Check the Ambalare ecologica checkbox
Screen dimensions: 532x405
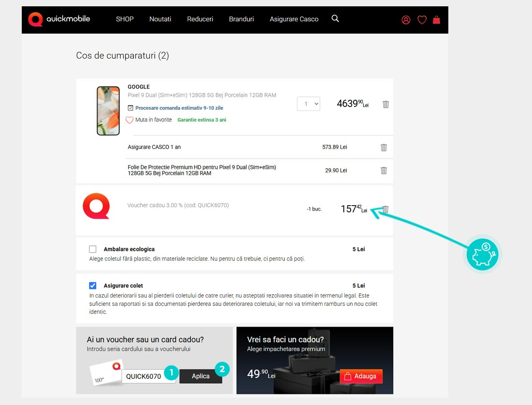click(x=93, y=249)
